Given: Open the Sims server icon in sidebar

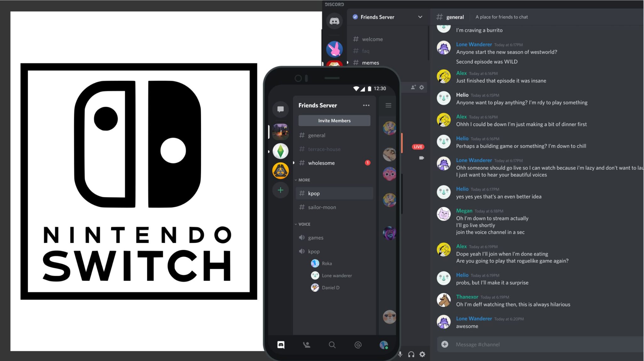Looking at the screenshot, I should coord(280,151).
